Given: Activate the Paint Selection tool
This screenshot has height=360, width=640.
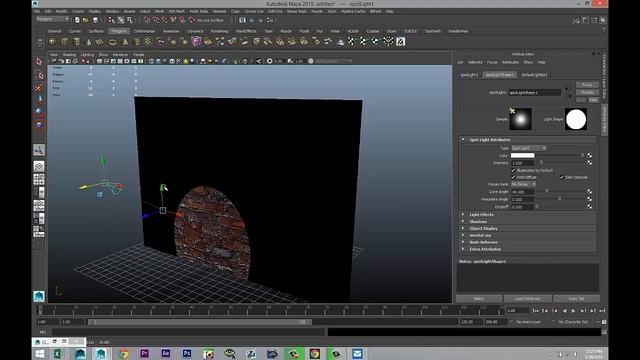Looking at the screenshot, I should [x=39, y=87].
